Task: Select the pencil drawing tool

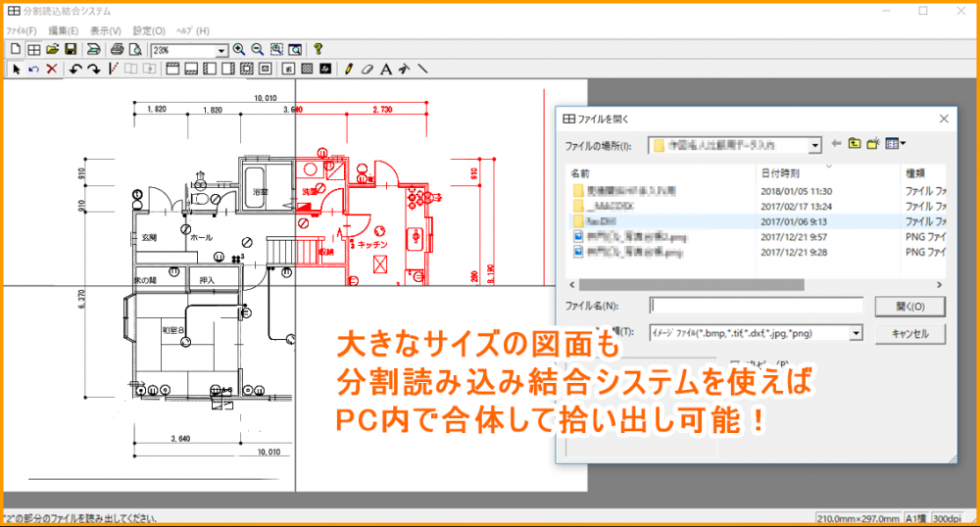Action: click(349, 69)
